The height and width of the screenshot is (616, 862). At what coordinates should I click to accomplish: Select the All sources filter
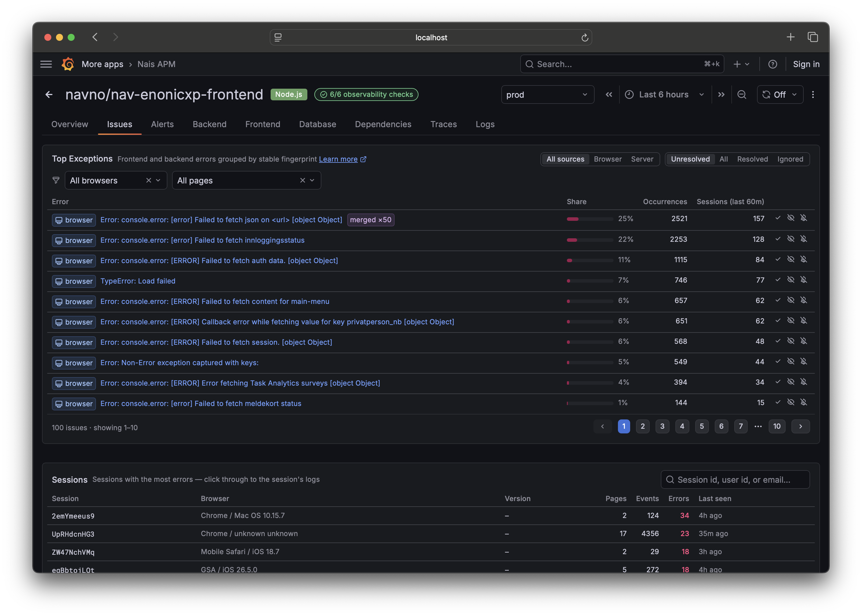click(565, 159)
